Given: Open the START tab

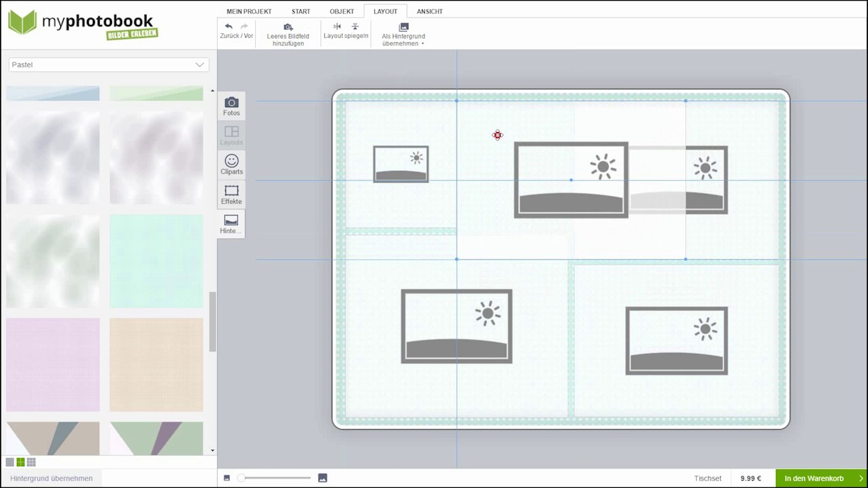Looking at the screenshot, I should pos(301,12).
